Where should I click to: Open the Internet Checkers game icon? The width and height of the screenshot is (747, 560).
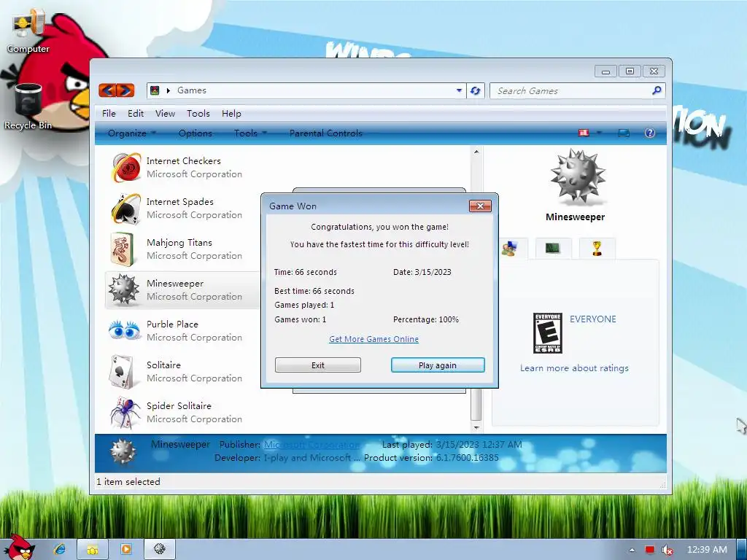(x=125, y=167)
